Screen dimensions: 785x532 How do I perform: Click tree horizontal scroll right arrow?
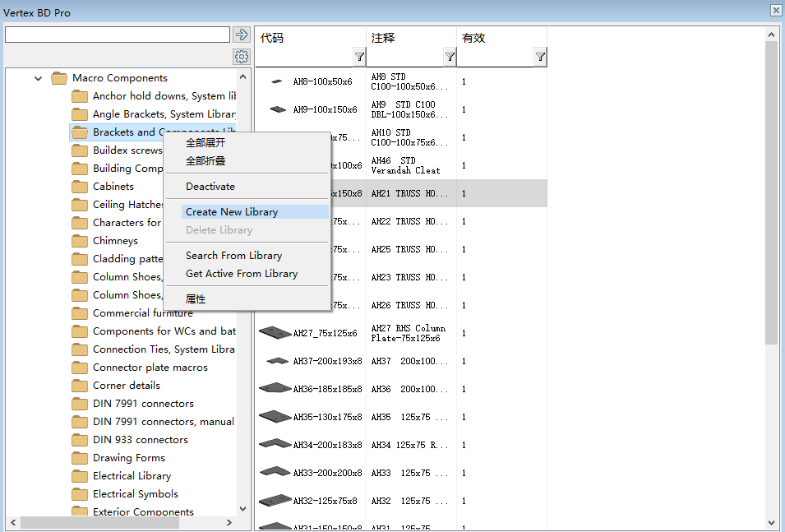click(x=229, y=522)
